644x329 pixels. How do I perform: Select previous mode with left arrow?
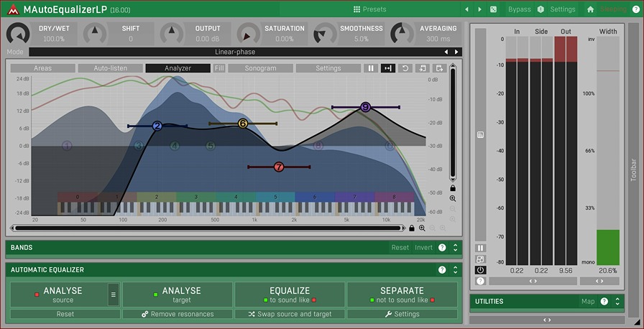click(446, 52)
